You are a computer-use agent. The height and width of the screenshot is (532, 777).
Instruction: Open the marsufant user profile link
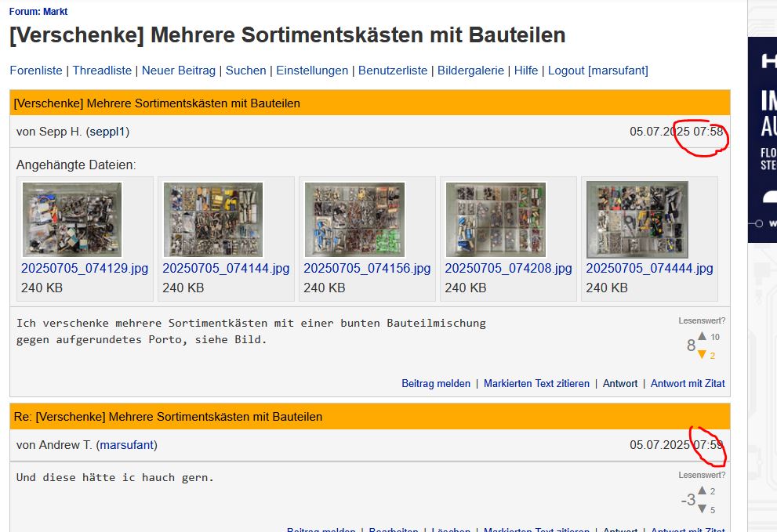click(x=127, y=445)
